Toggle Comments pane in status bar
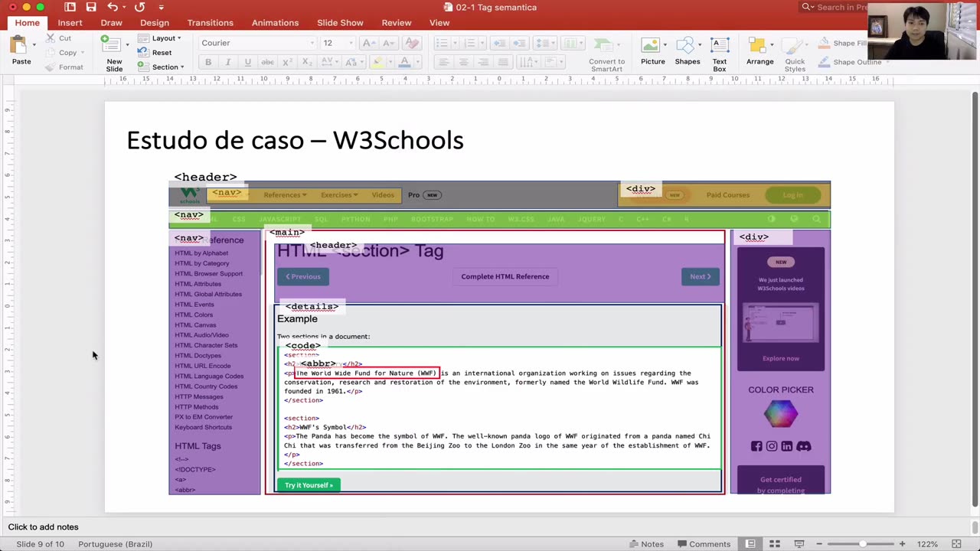Screen dimensions: 980x551 click(703, 544)
